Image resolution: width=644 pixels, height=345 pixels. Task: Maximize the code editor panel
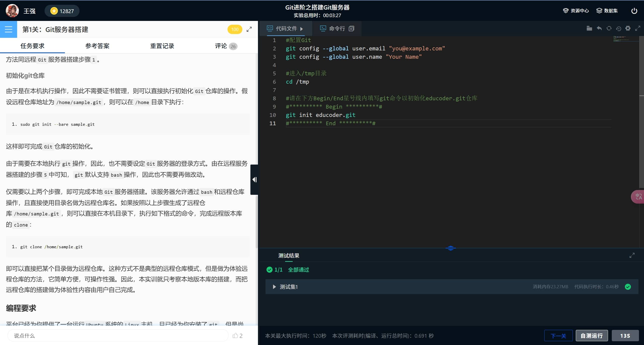click(637, 28)
